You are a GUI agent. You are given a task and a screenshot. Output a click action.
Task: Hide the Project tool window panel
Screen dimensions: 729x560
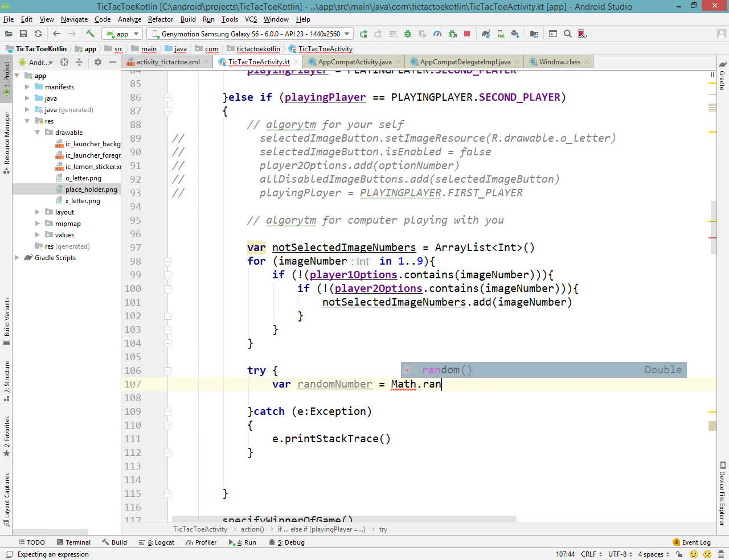[113, 62]
